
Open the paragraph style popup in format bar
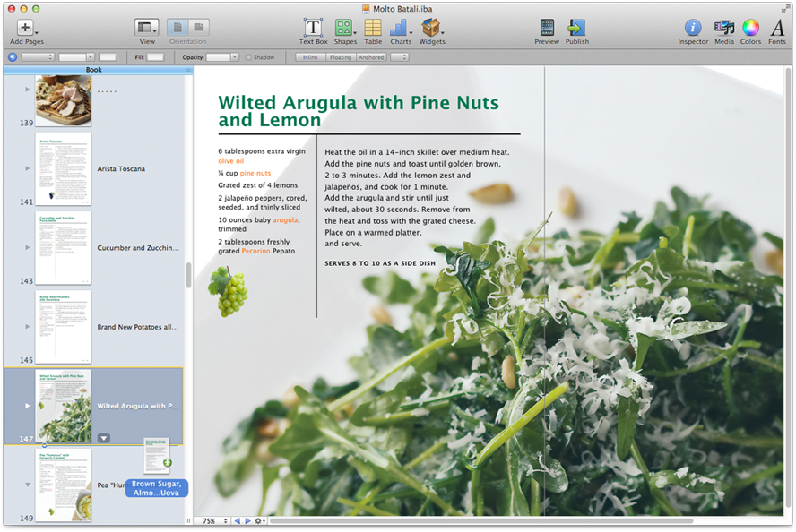tap(38, 57)
